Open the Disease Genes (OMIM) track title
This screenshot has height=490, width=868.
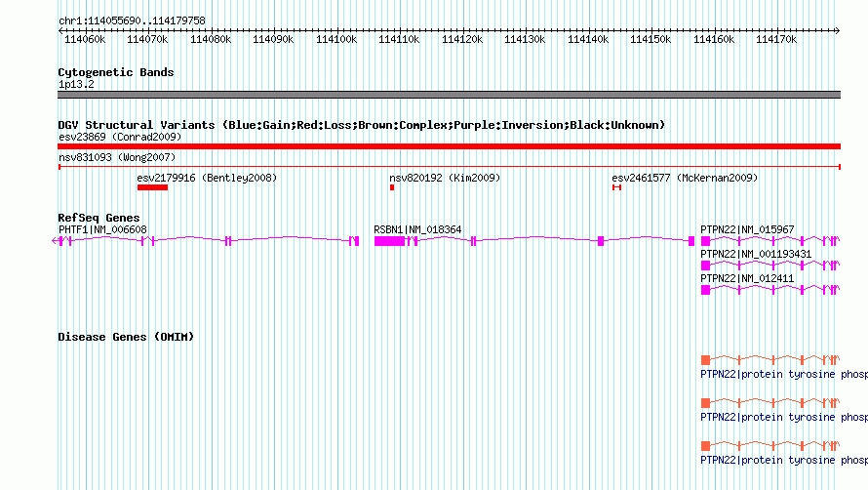(126, 337)
